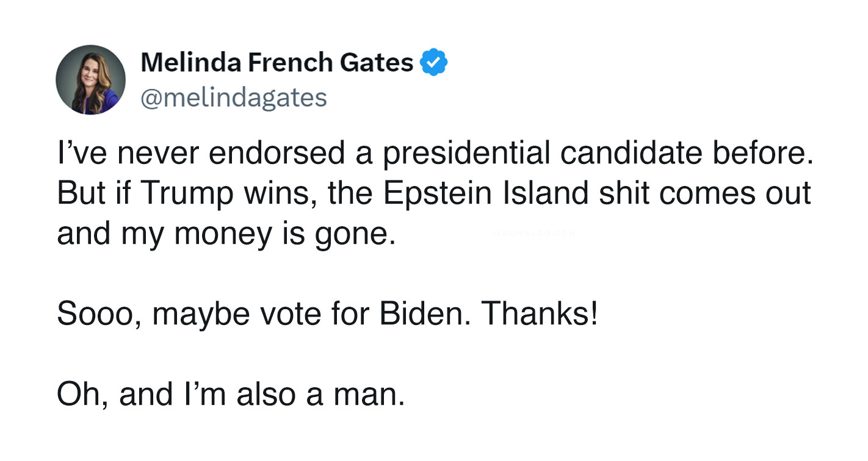Click the faint ildonaldo.com watermark
This screenshot has height=461, width=868.
coord(531,234)
